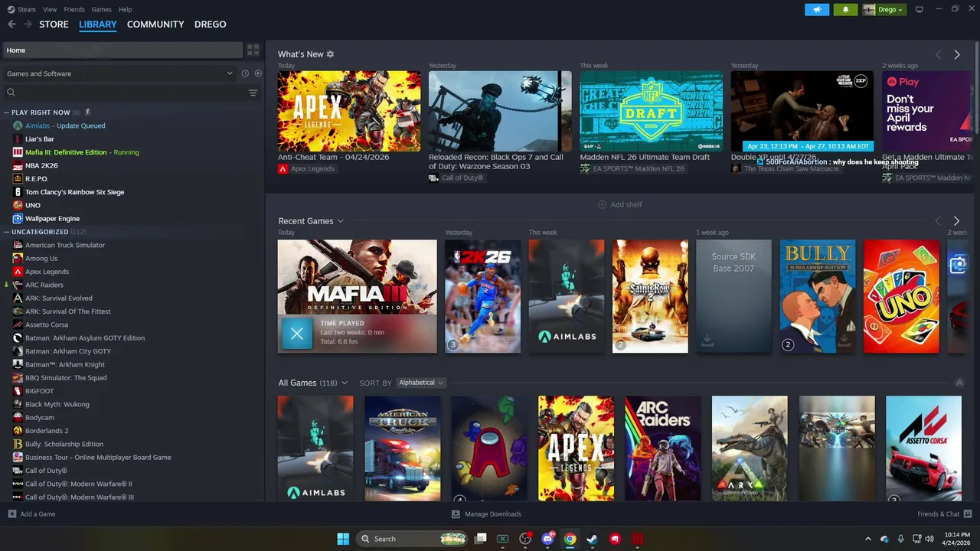Open the View menu
Viewport: 980px width, 551px height.
50,9
